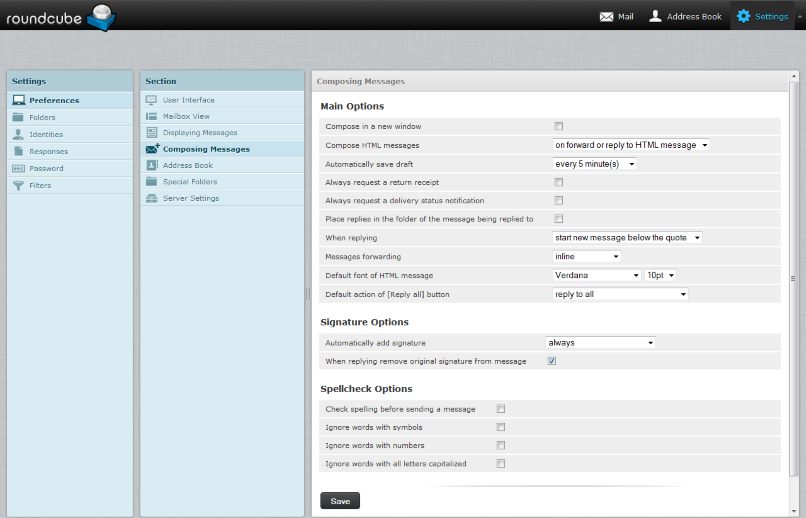Open Identities using its person icon
The width and height of the screenshot is (806, 518).
[x=18, y=134]
